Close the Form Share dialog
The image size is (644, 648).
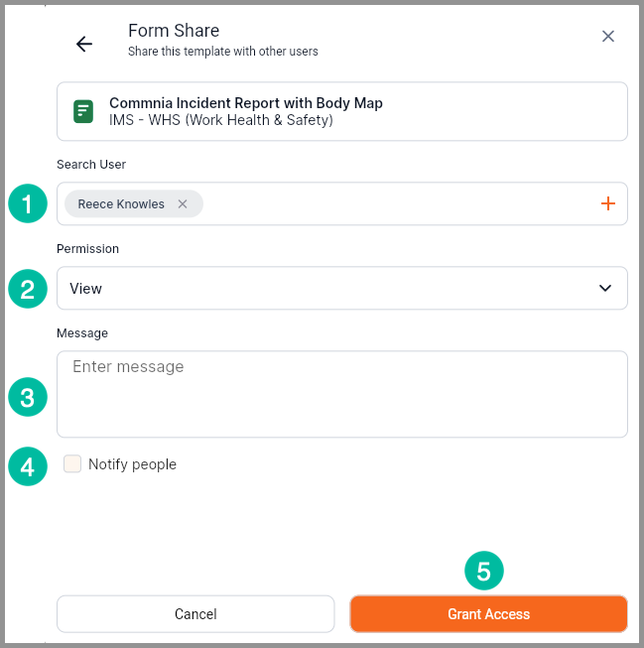(608, 37)
